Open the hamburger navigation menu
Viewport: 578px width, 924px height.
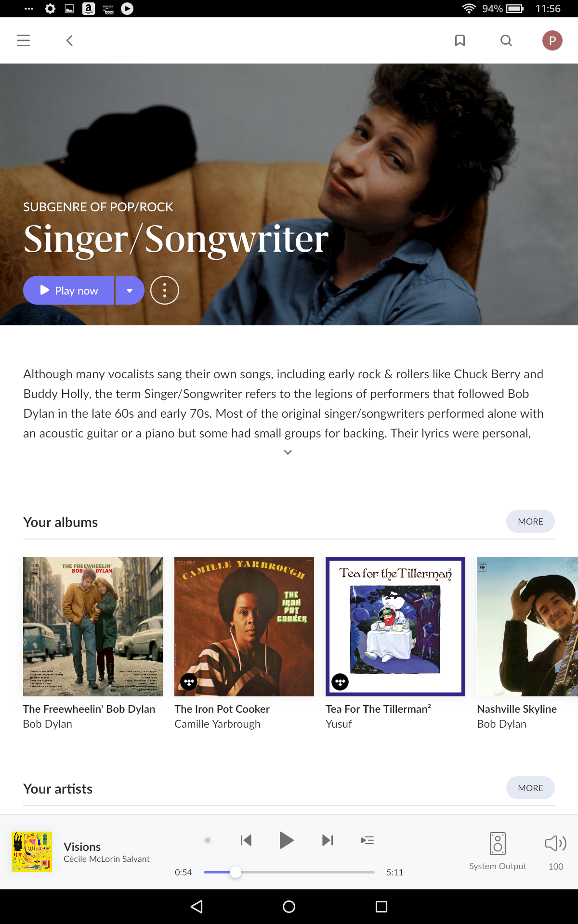(x=23, y=40)
